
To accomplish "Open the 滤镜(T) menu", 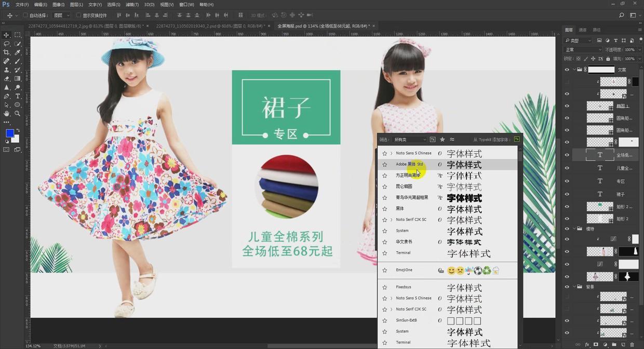I will click(x=133, y=5).
